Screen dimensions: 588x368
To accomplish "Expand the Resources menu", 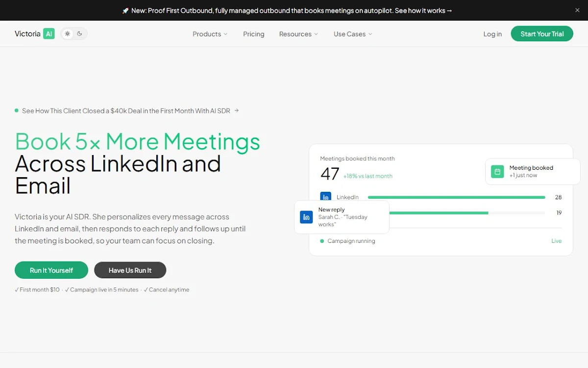I will pyautogui.click(x=298, y=34).
